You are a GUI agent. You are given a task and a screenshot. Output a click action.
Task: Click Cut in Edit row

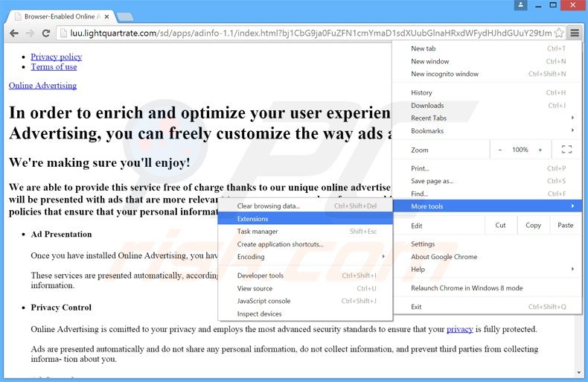click(x=500, y=225)
